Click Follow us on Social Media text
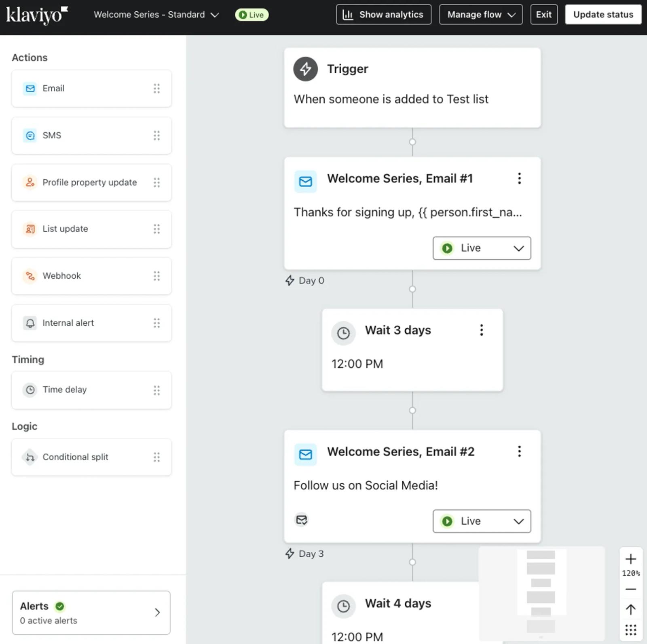The image size is (647, 644). (366, 485)
